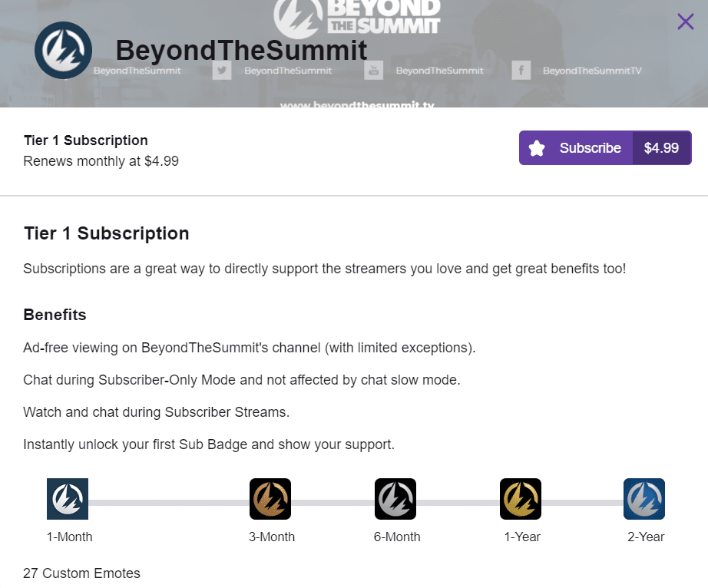Click the BeyondTheSummit YouTube handle text
This screenshot has height=588, width=708.
click(x=439, y=71)
